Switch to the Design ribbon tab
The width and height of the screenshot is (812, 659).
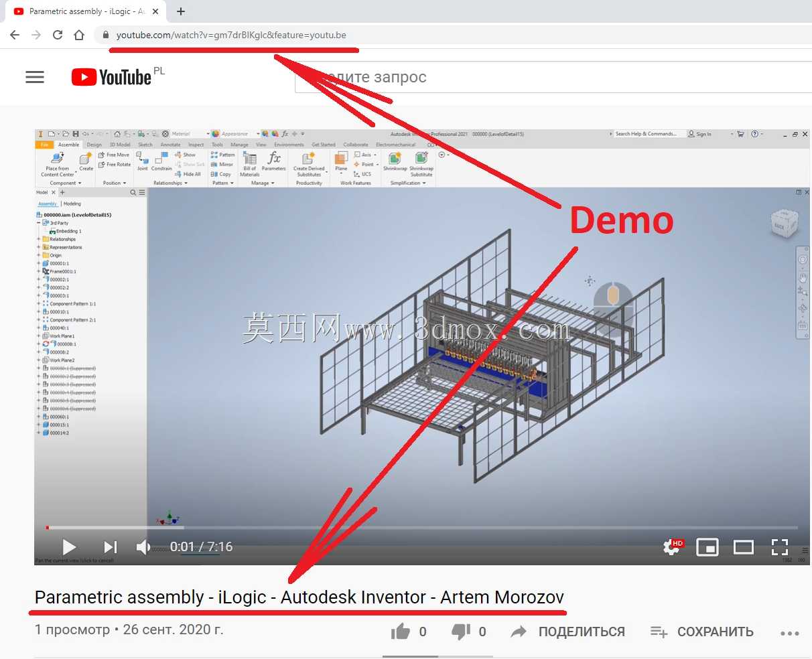[x=94, y=145]
